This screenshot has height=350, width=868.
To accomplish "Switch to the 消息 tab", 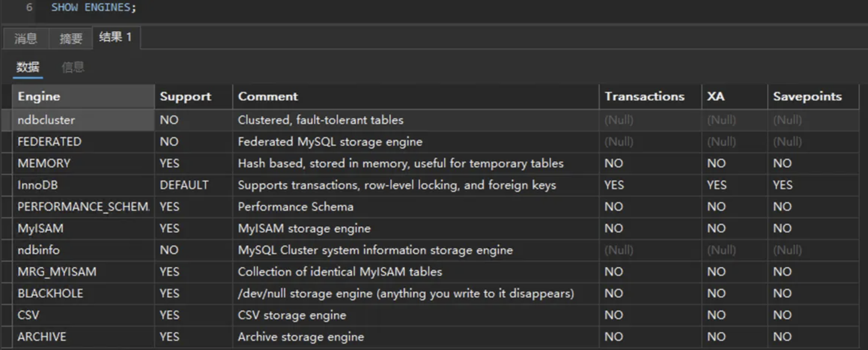I will pyautogui.click(x=25, y=38).
